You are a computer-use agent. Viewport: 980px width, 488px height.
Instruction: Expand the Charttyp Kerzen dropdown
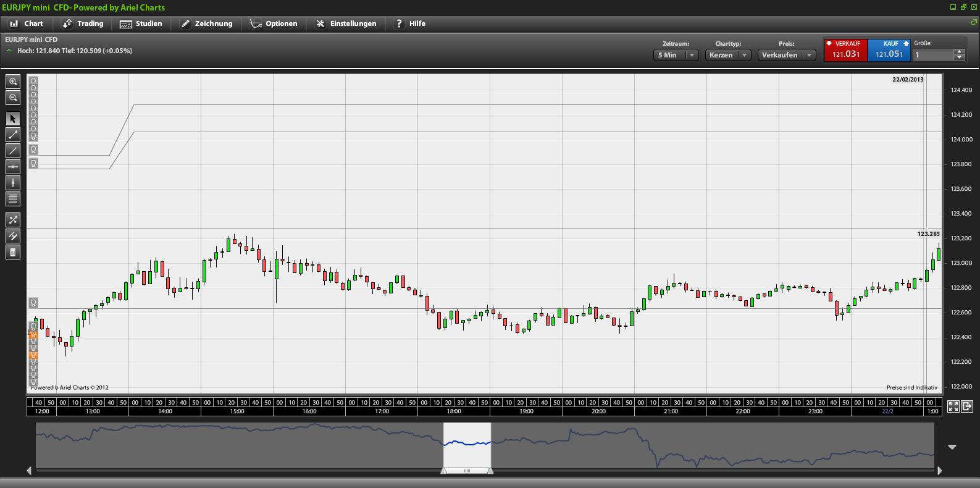point(727,55)
